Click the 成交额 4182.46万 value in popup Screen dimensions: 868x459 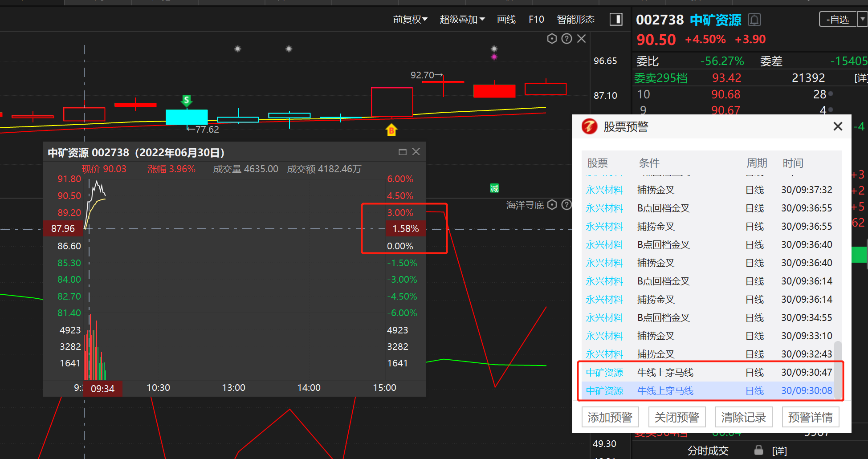pyautogui.click(x=324, y=169)
